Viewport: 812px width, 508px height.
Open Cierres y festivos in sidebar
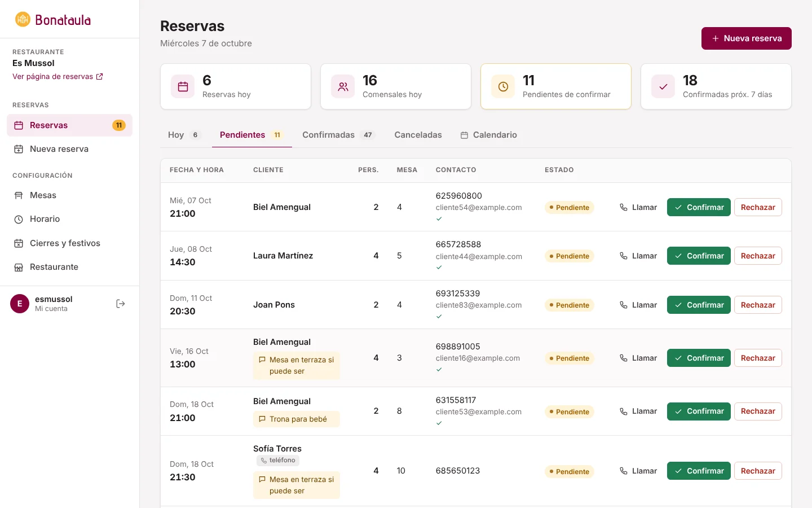(x=69, y=243)
